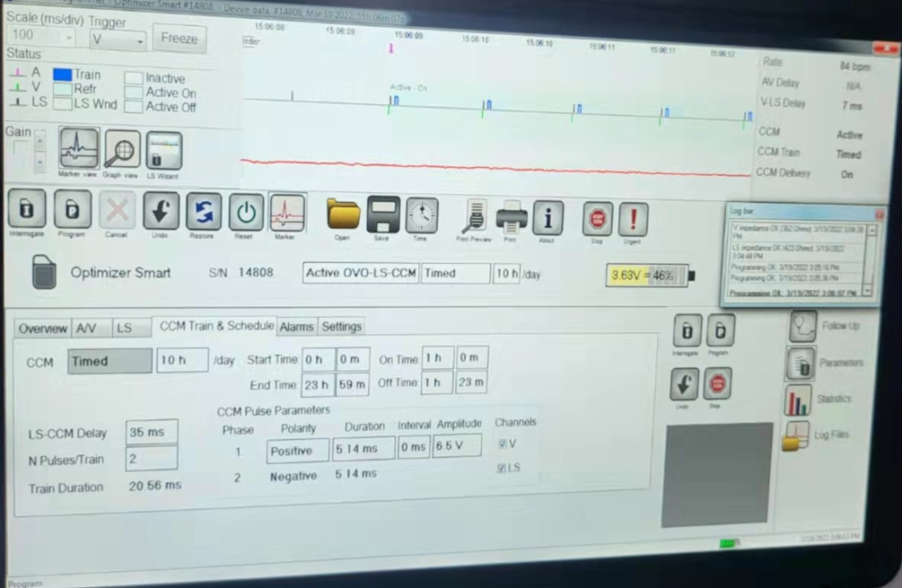This screenshot has width=902, height=588.
Task: Click the Restore toolbar icon
Action: [x=202, y=211]
